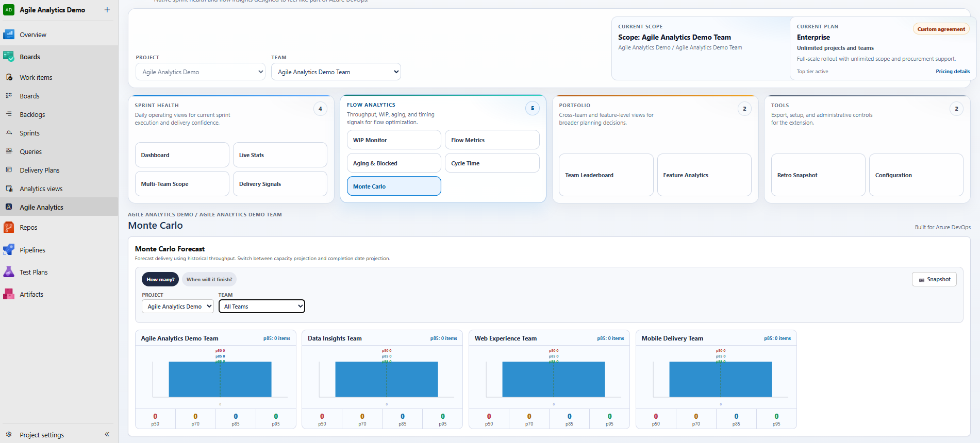Click the Enterprise plan title
The height and width of the screenshot is (443, 980).
click(x=813, y=37)
